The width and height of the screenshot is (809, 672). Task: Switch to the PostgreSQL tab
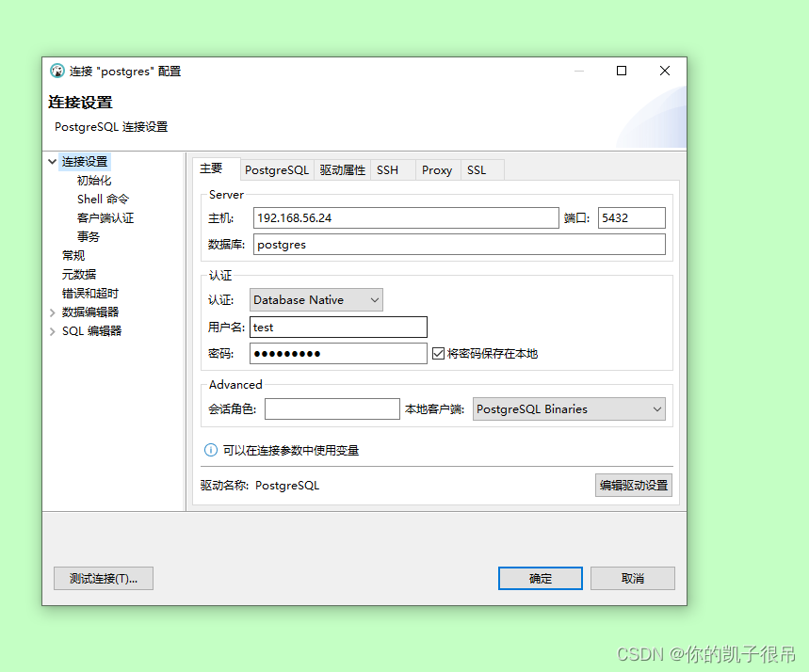[277, 170]
